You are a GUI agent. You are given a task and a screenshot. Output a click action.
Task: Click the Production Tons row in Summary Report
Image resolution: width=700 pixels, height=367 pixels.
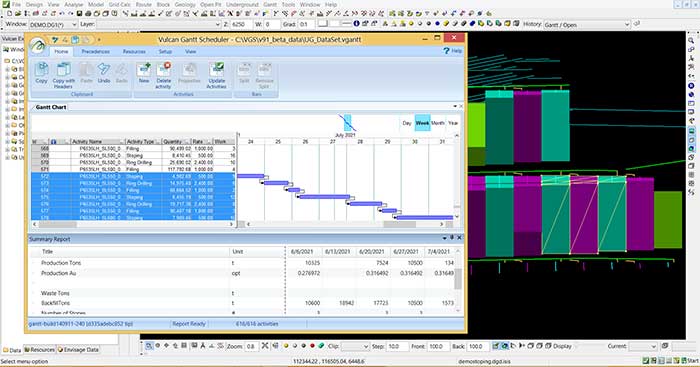(244, 263)
